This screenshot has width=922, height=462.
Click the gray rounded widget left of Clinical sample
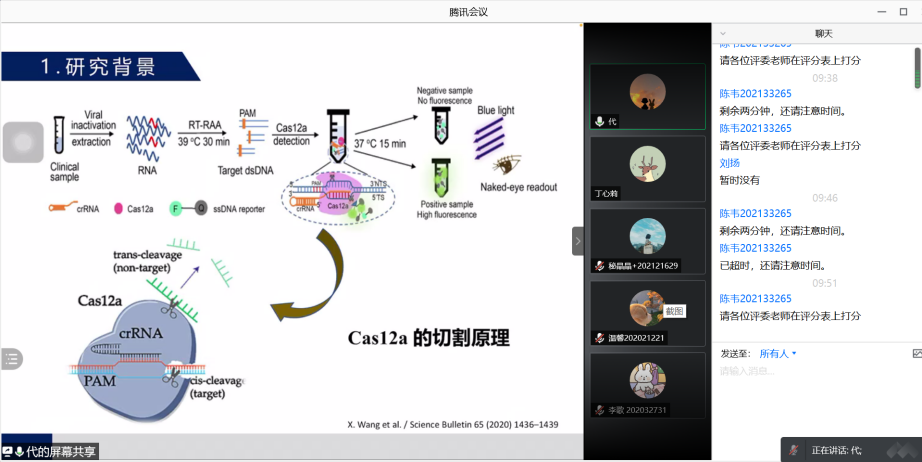click(x=22, y=141)
